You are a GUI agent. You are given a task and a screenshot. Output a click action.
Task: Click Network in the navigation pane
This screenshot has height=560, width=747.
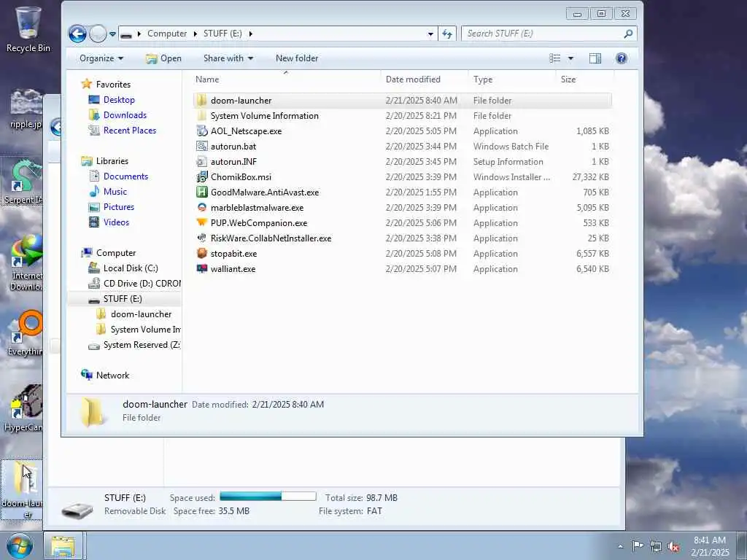pyautogui.click(x=112, y=376)
